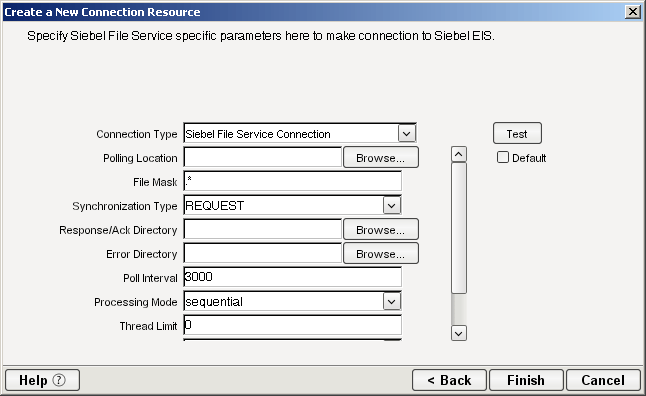646x396 pixels.
Task: Click the Thread Limit input field
Action: (293, 325)
